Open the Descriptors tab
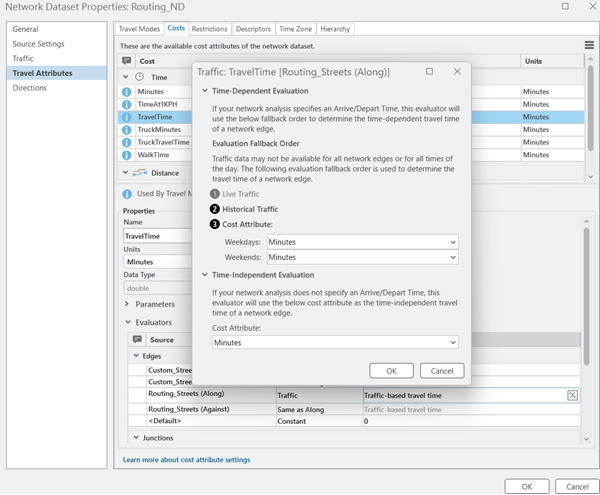Viewport: 600px width, 495px height. coord(253,29)
